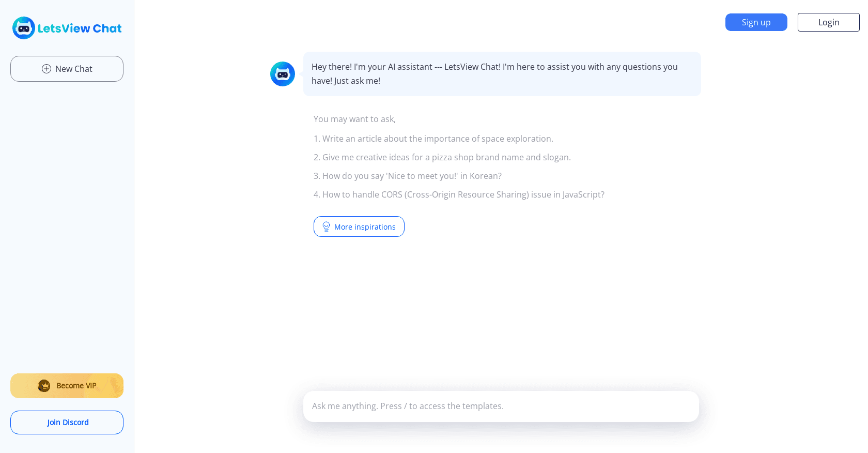Click the 'You may want to ask' text
Screen dimensions: 868x453
click(x=354, y=118)
